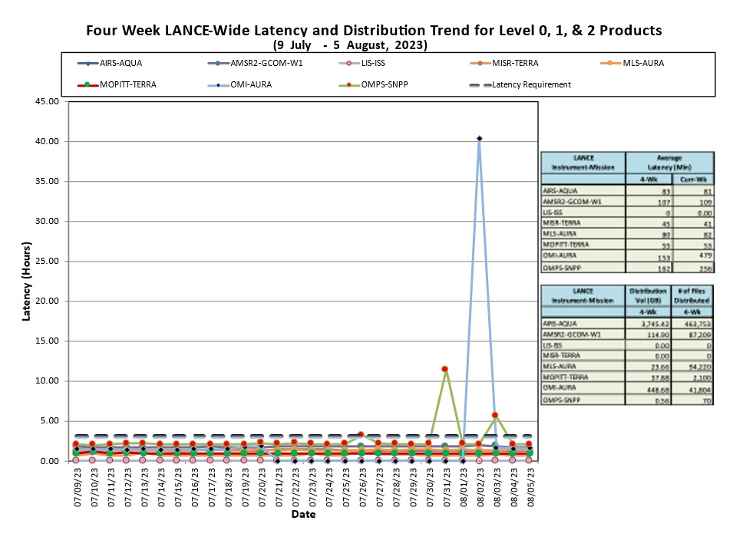Click the 15.00 y-axis label
The height and width of the screenshot is (550, 756).
pyautogui.click(x=47, y=341)
